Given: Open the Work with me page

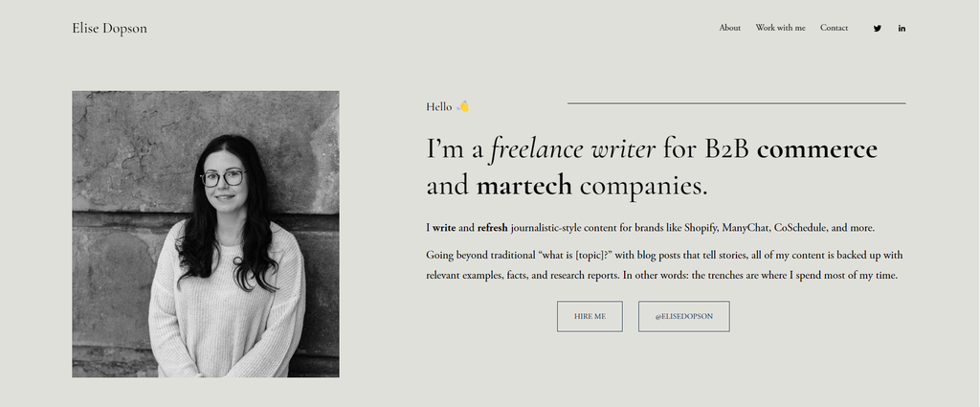Looking at the screenshot, I should coord(780,28).
